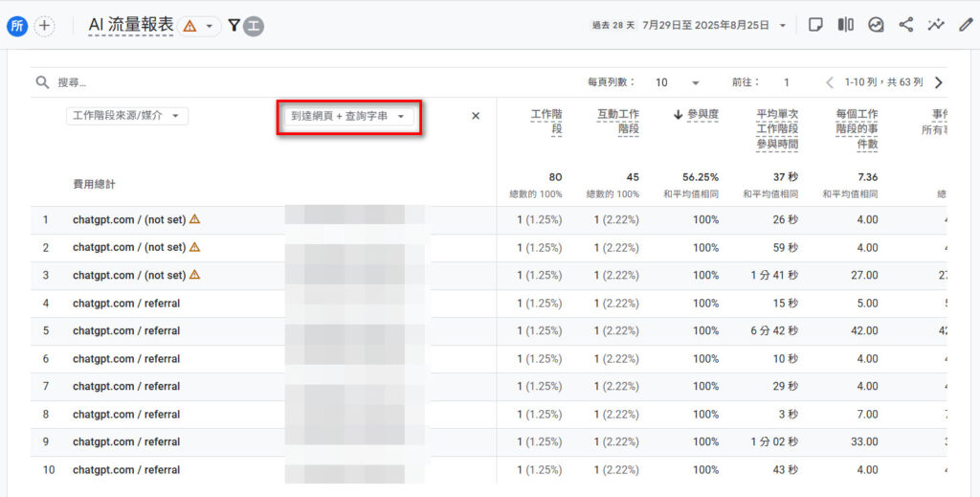
Task: Click the blue 所 segment badge
Action: [16, 26]
